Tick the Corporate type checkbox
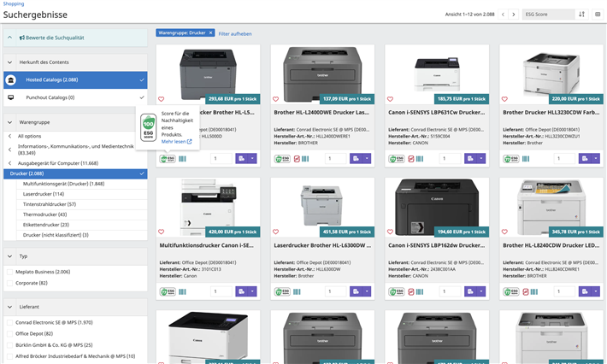607x364 pixels. (9, 282)
